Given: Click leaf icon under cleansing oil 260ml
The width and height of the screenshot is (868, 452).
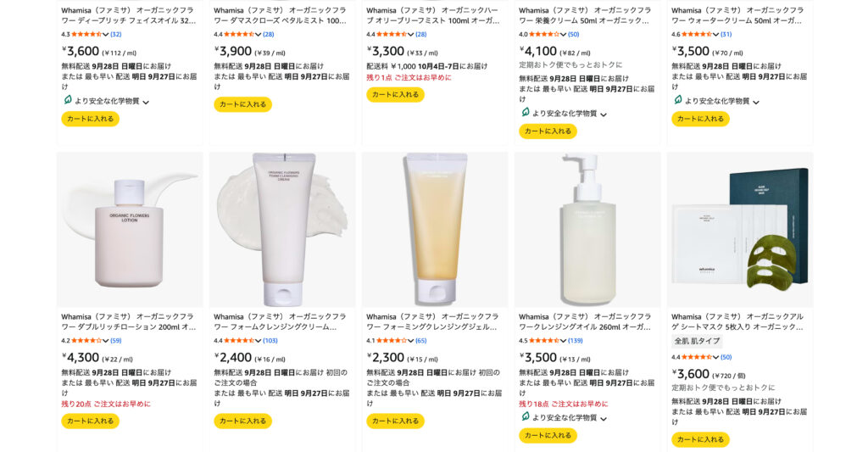Looking at the screenshot, I should tap(525, 416).
